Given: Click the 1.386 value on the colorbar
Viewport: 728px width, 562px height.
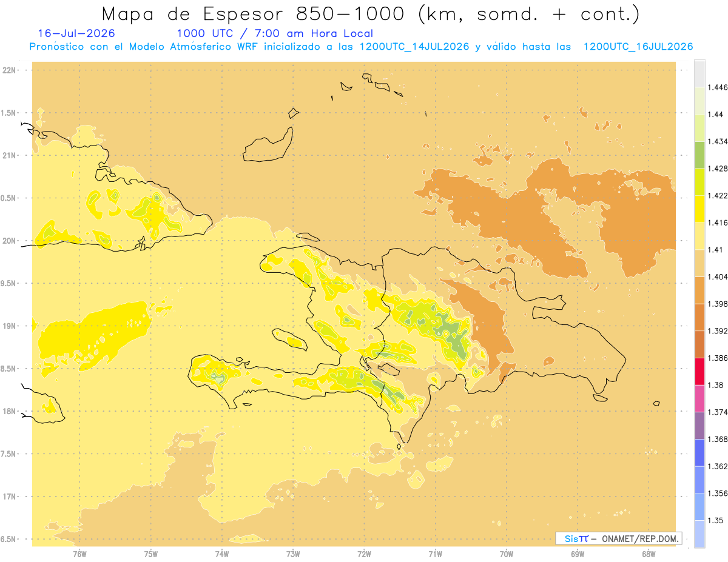Looking at the screenshot, I should click(718, 358).
